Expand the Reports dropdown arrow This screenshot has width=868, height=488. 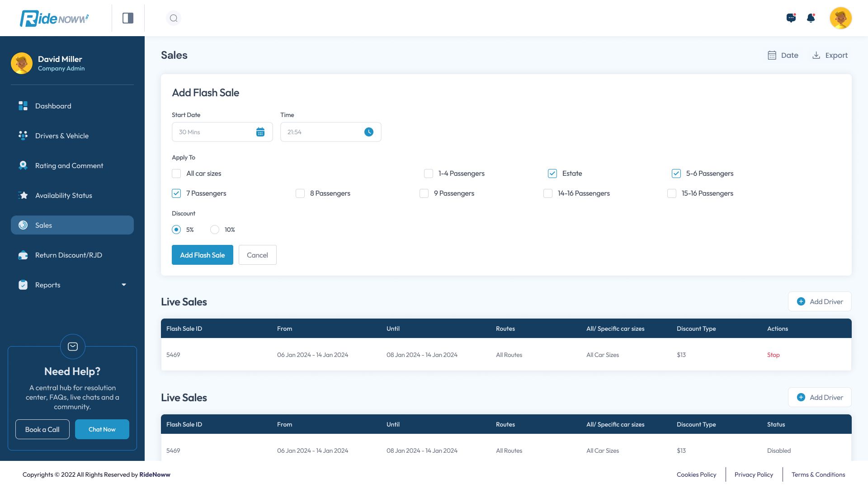click(124, 285)
